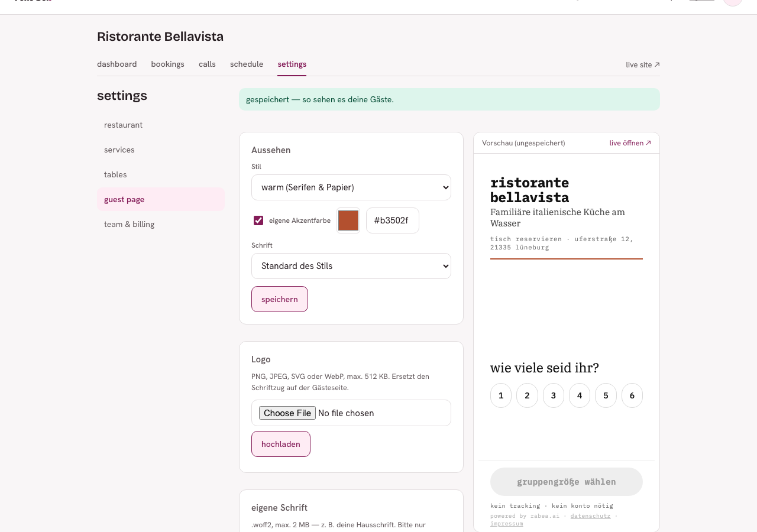
Task: Click the Ristorante Bellavista heading
Action: 160,37
